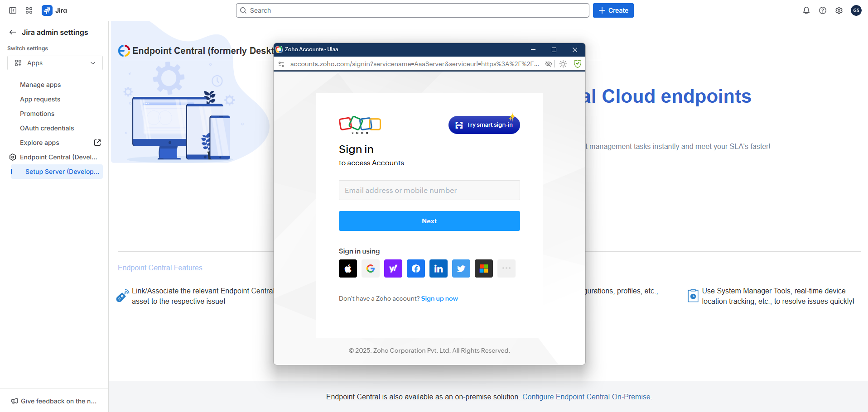This screenshot has height=412, width=868.
Task: Sign in with Facebook
Action: click(416, 268)
